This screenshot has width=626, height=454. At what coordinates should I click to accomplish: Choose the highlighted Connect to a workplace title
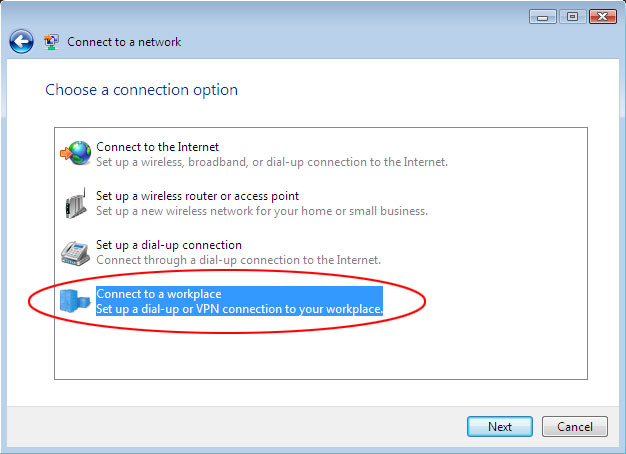(x=158, y=294)
